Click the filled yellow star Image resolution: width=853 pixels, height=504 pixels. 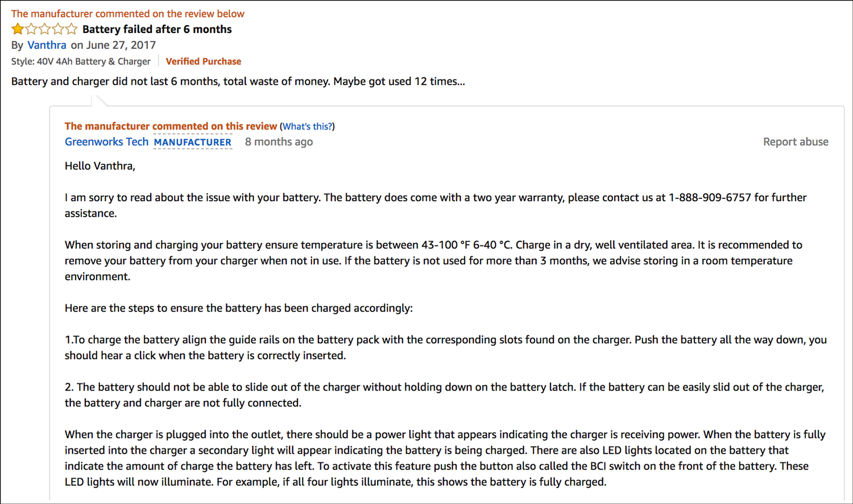18,28
